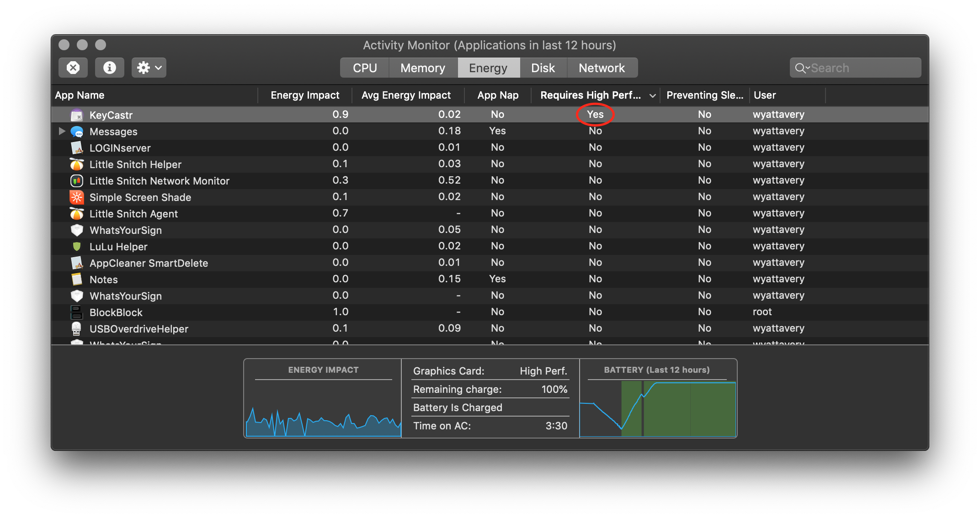
Task: Select AppCleaner SmartDelete process name
Action: tap(149, 263)
